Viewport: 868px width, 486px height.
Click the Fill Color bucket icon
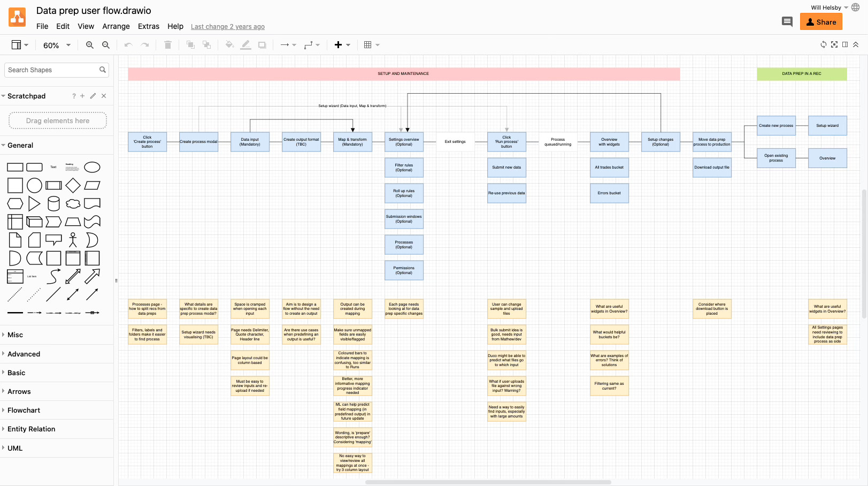click(229, 45)
